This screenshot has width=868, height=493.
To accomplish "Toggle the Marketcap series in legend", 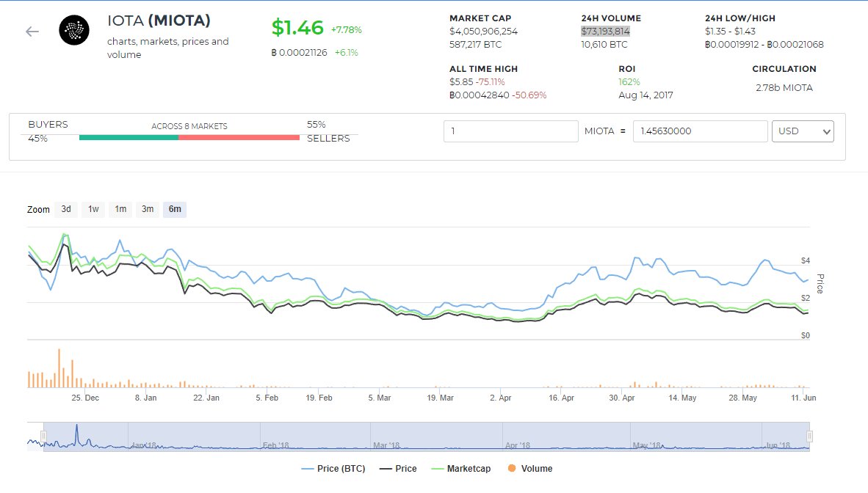I will click(x=461, y=469).
